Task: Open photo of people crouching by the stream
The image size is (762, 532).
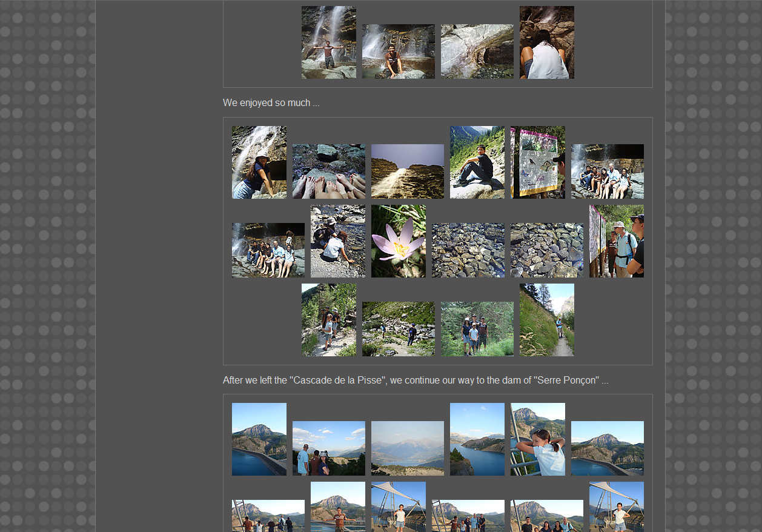Action: tap(337, 241)
